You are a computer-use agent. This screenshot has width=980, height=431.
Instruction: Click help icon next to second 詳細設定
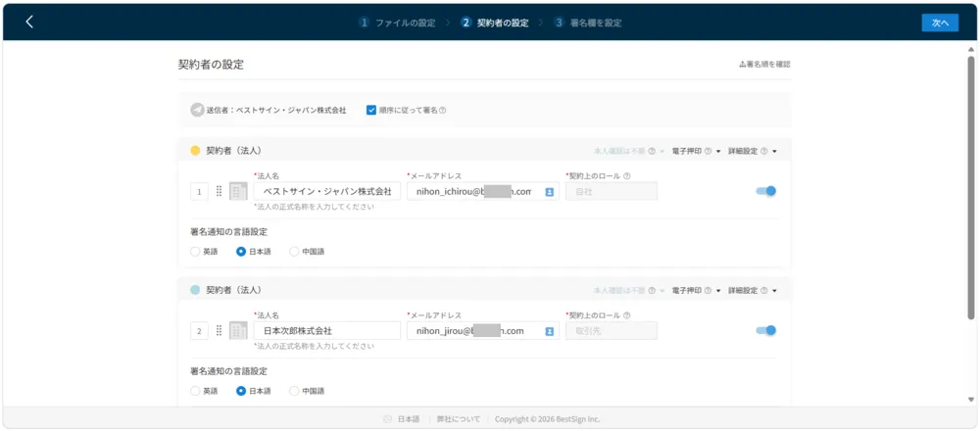point(764,291)
